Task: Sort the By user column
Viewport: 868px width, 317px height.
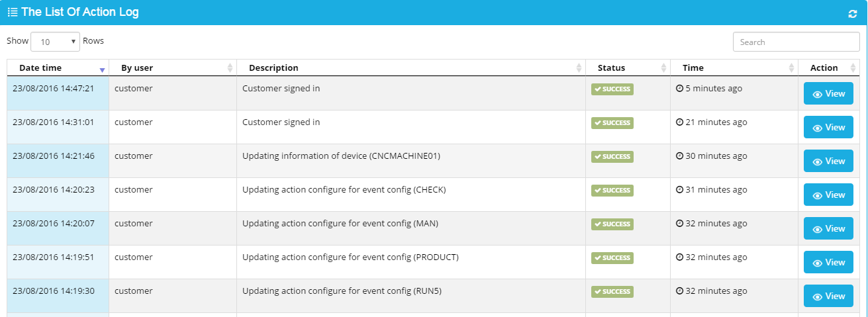Action: tap(230, 68)
